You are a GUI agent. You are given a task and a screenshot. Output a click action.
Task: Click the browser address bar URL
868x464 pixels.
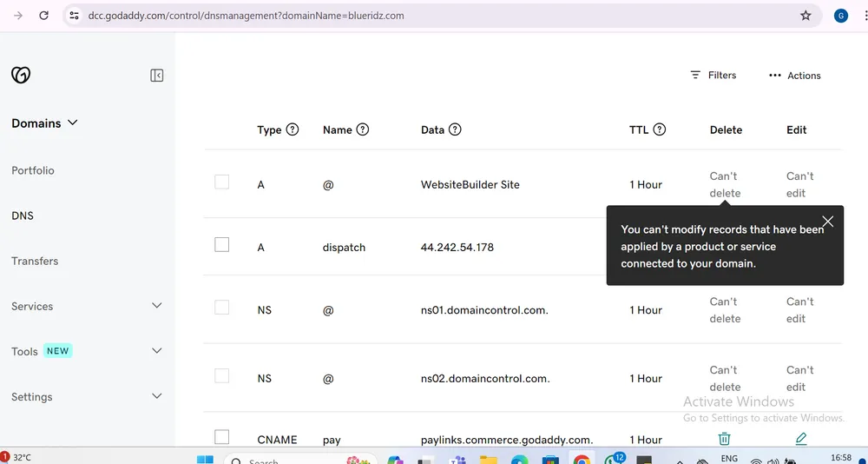[x=246, y=16]
